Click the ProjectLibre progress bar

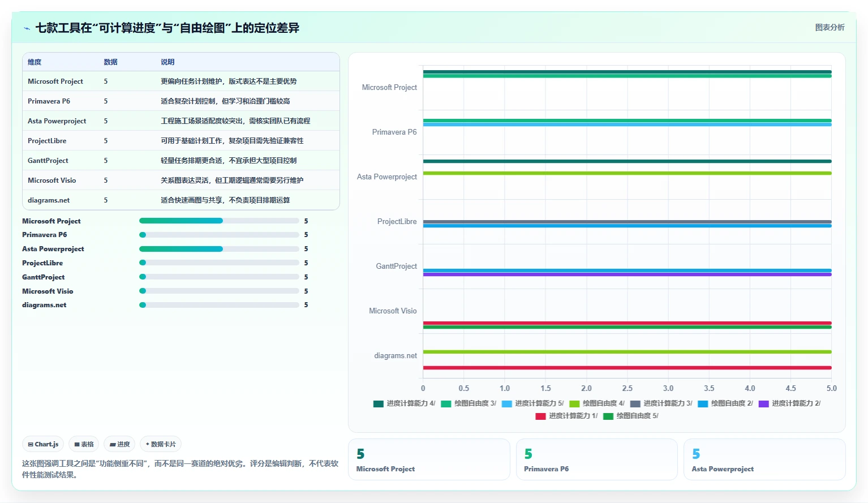[219, 263]
